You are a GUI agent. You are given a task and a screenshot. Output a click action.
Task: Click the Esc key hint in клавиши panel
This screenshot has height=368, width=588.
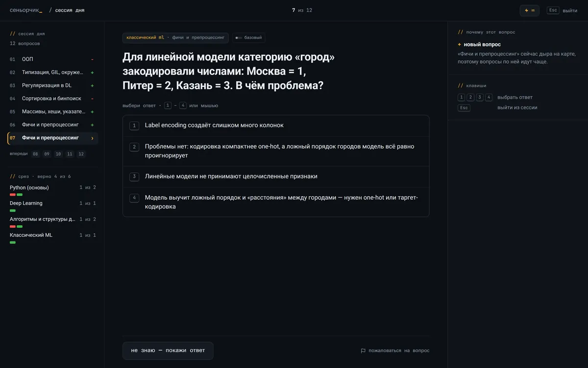(x=464, y=108)
